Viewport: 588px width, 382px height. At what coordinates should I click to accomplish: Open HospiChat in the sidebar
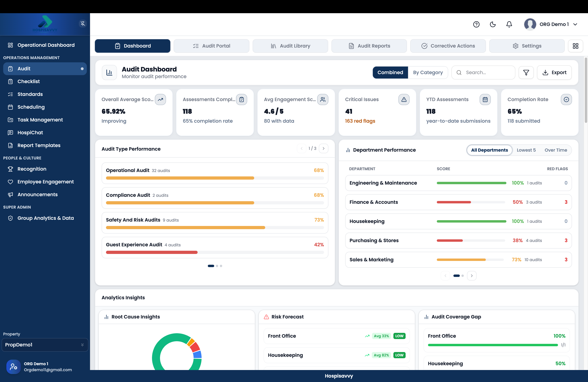pos(45,133)
